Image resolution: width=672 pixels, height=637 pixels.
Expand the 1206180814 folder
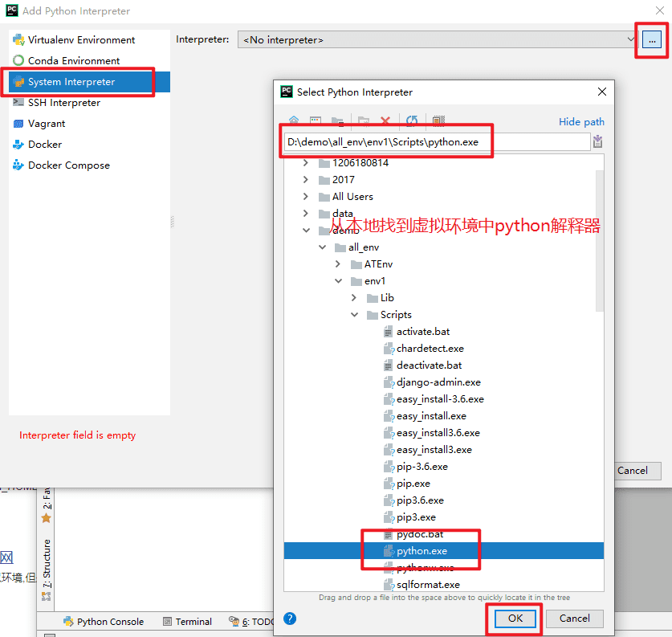click(x=306, y=163)
